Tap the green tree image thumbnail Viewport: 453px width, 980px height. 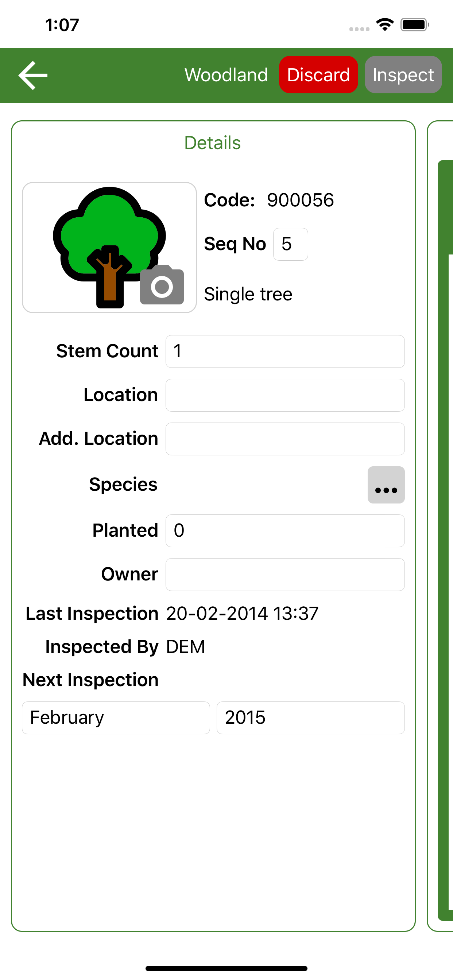[x=109, y=247]
